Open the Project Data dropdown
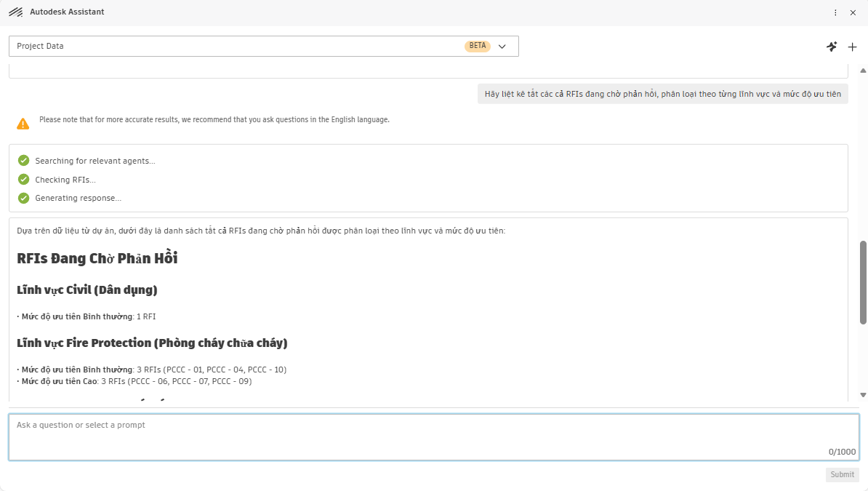The width and height of the screenshot is (868, 491). point(263,46)
